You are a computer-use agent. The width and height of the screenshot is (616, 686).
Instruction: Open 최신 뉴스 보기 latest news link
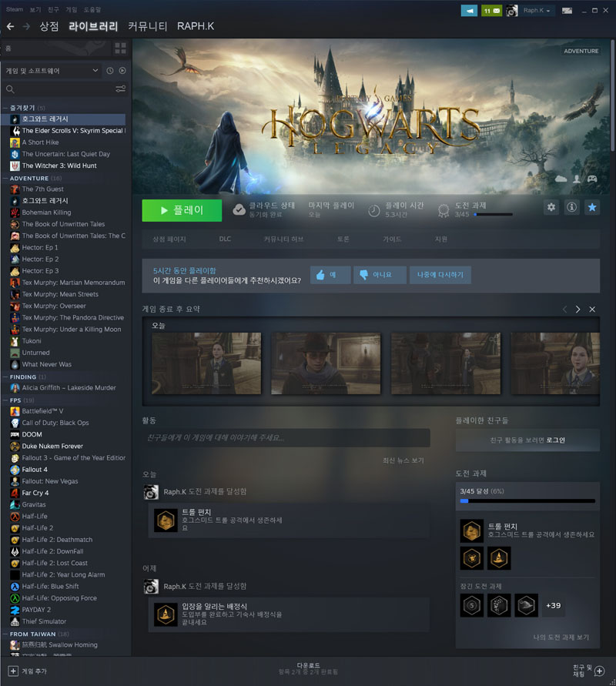(x=403, y=460)
